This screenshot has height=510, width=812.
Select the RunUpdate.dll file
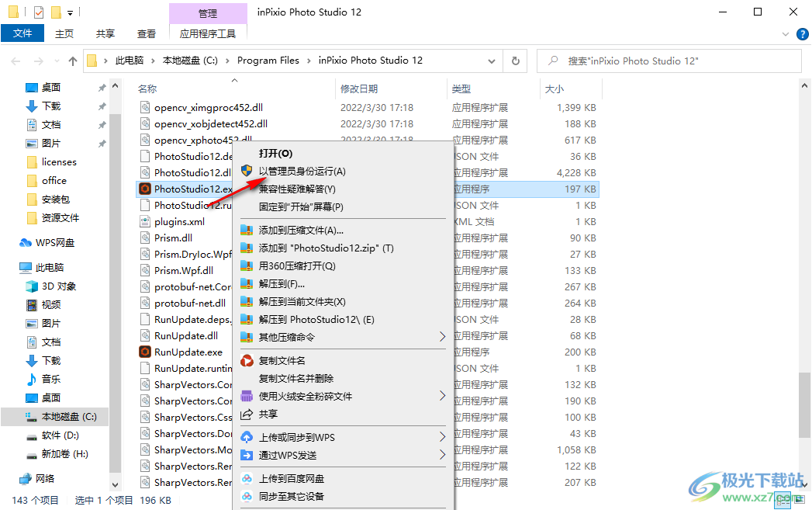pos(186,336)
